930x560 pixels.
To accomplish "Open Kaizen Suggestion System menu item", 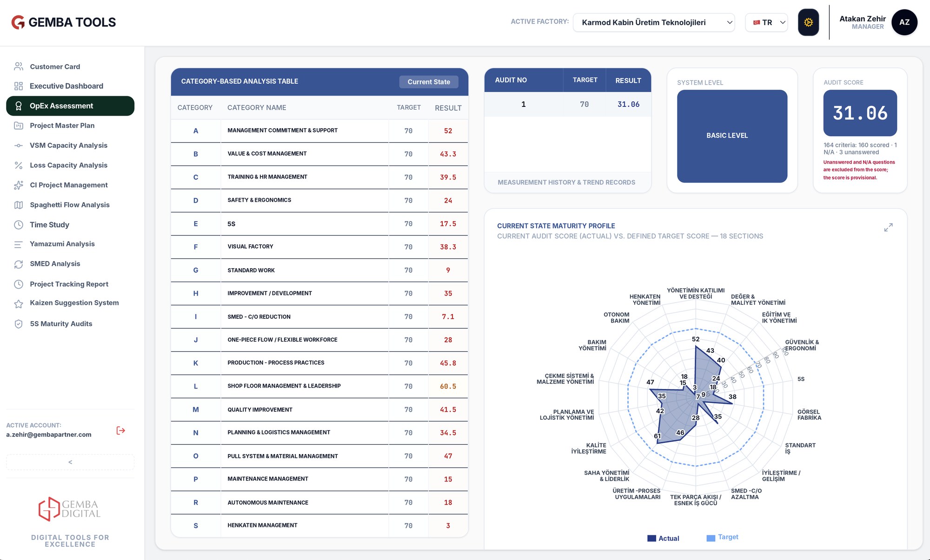I will click(70, 303).
